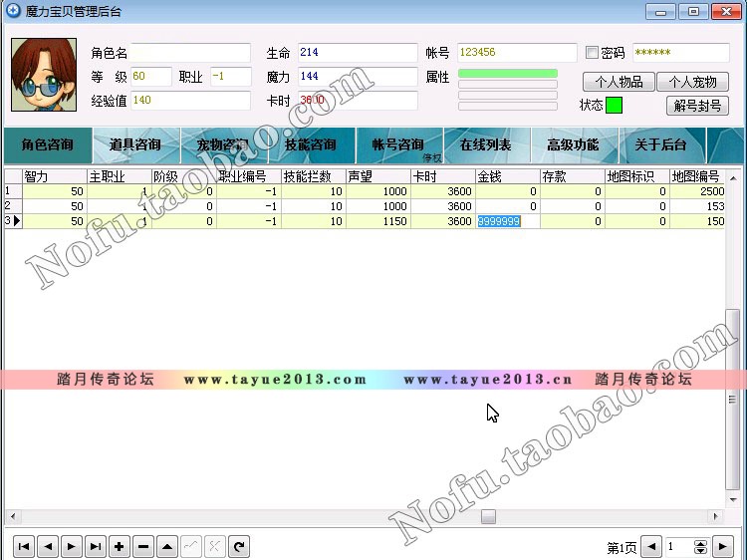This screenshot has width=747, height=560.
Task: Go to next page arrow
Action: pos(723,547)
